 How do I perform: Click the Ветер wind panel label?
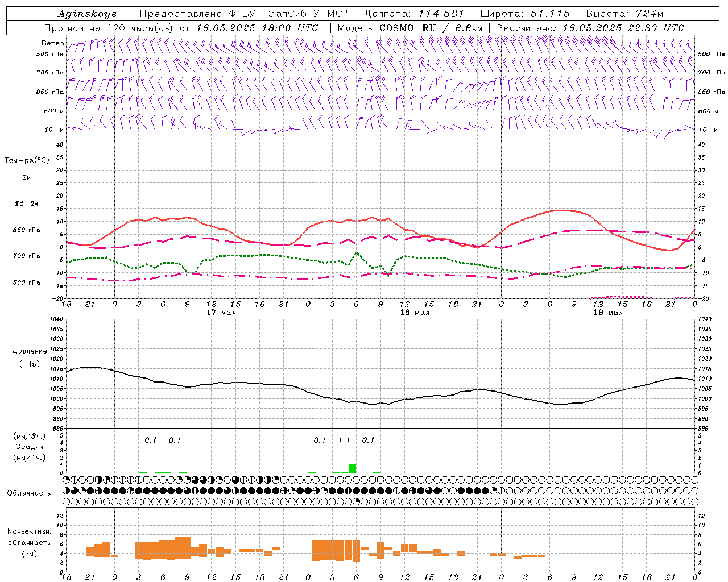(x=53, y=43)
